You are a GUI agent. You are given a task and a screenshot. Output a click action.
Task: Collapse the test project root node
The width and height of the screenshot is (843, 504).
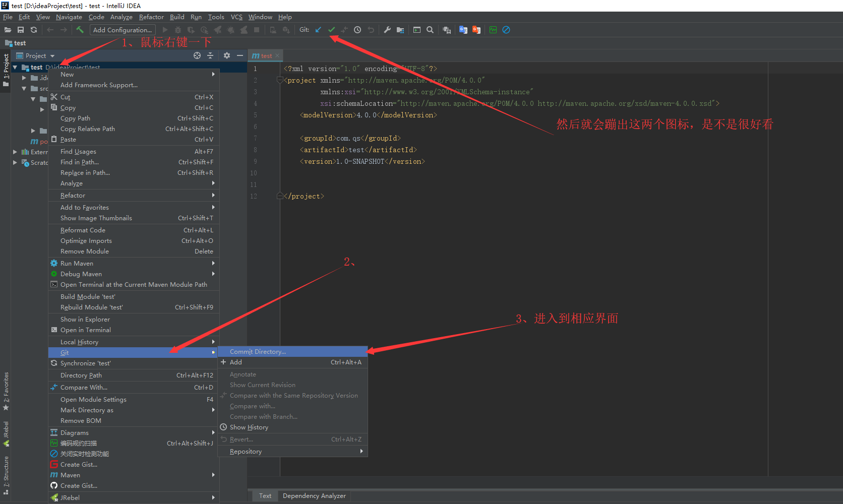pos(15,67)
